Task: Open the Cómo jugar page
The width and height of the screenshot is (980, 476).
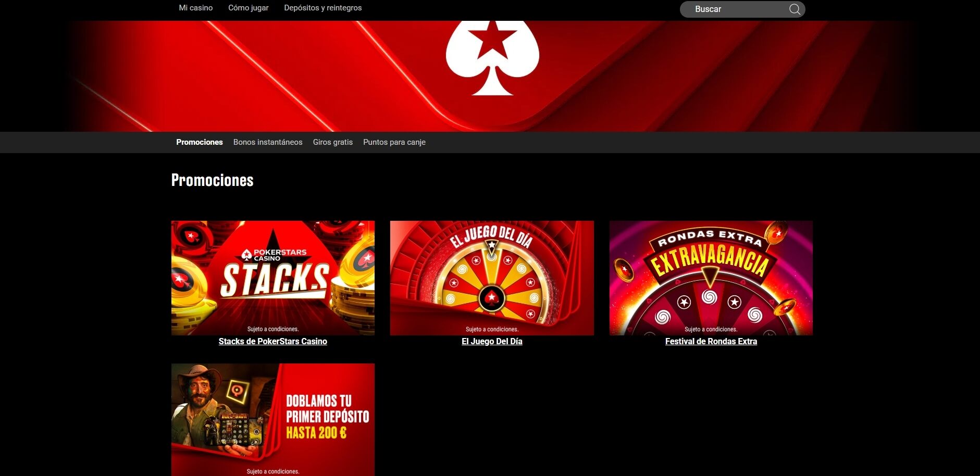Action: (249, 8)
